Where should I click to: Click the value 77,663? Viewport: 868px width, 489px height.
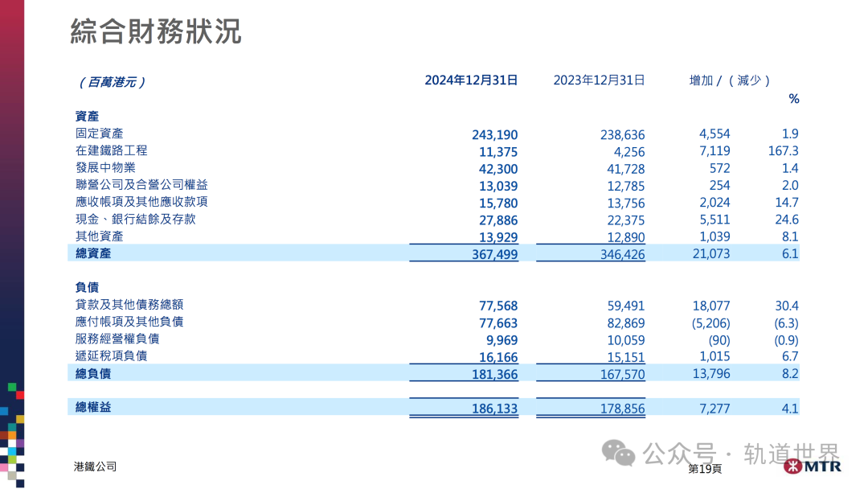(x=498, y=323)
